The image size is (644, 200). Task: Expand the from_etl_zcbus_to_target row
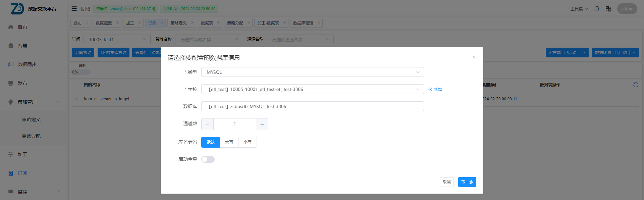pos(77,99)
